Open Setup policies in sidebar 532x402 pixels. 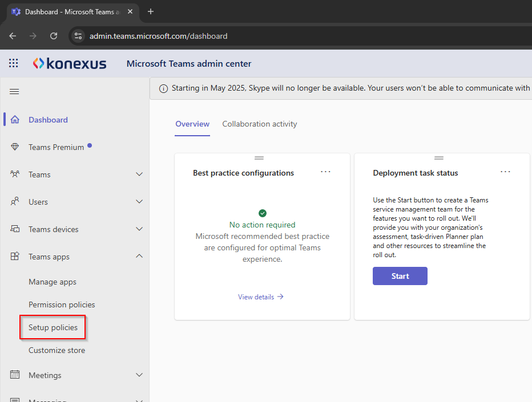point(53,327)
